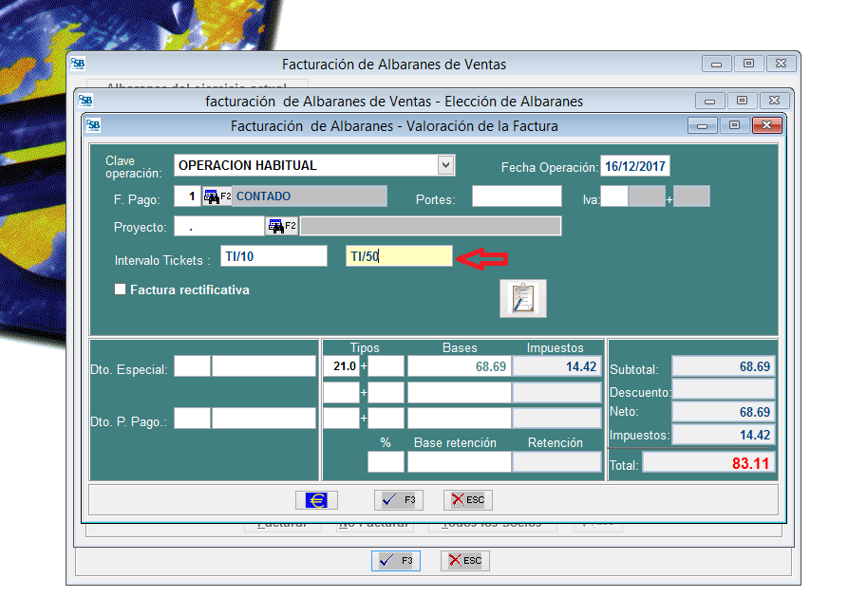867x616 pixels.
Task: Confirm with the F3 checkmark in valuation dialog
Action: tap(398, 499)
